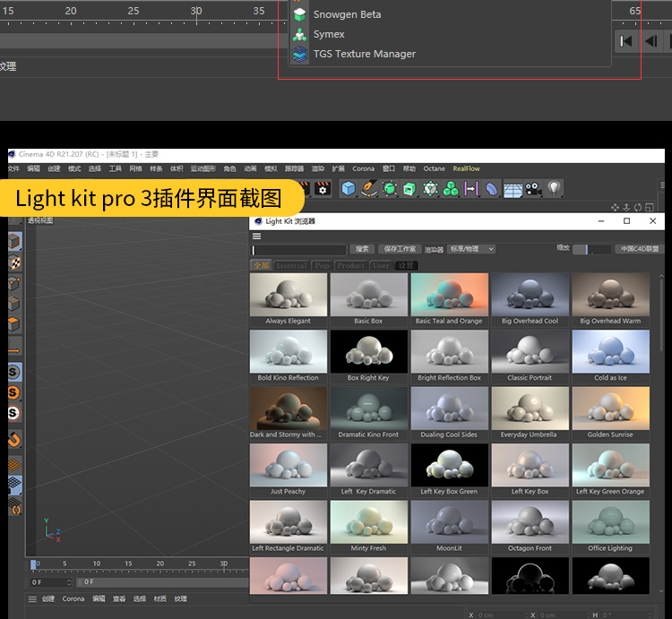This screenshot has height=619, width=672.
Task: Select the Model mode cube icon
Action: click(x=14, y=241)
